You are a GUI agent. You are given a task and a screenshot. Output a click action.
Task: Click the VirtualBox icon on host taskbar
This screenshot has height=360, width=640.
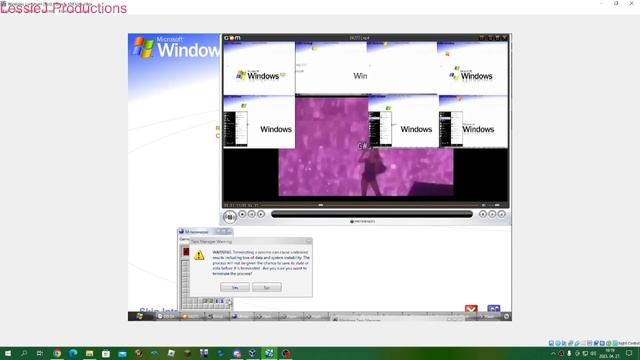tap(269, 353)
